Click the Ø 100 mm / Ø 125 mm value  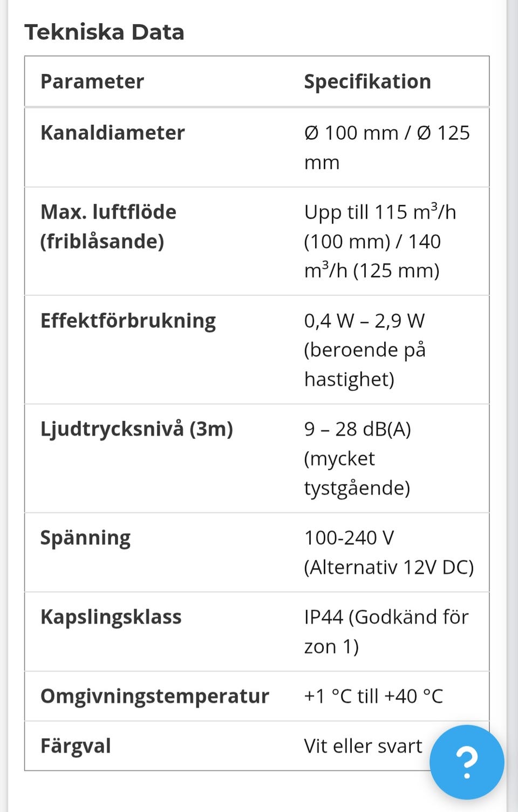[387, 147]
